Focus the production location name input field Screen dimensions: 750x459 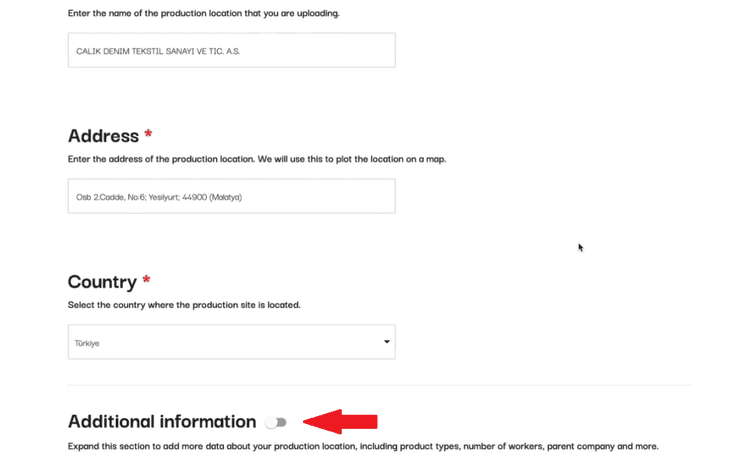[x=231, y=51]
